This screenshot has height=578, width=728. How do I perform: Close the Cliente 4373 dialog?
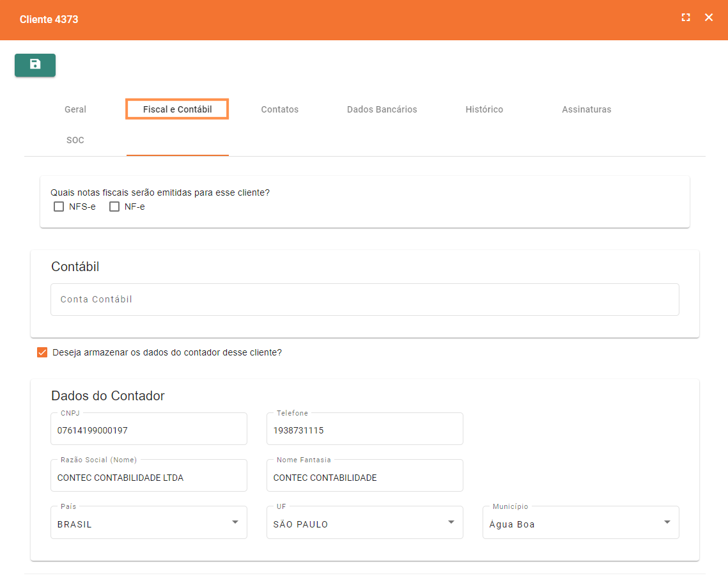709,18
